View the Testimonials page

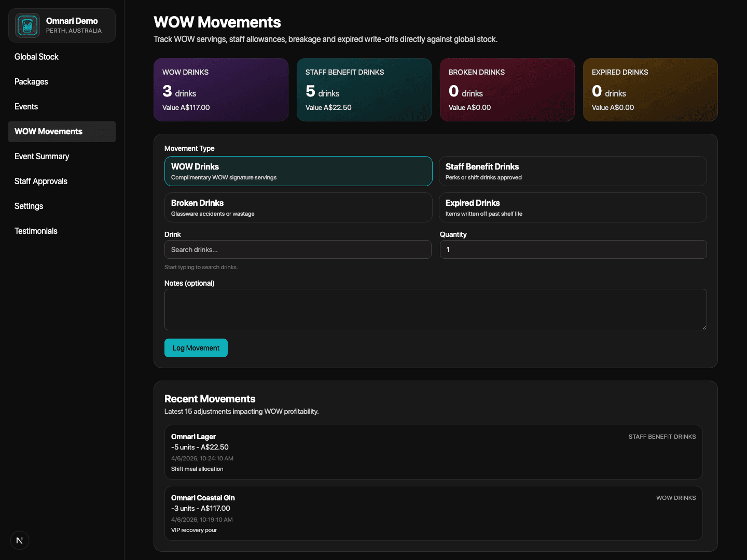(36, 231)
